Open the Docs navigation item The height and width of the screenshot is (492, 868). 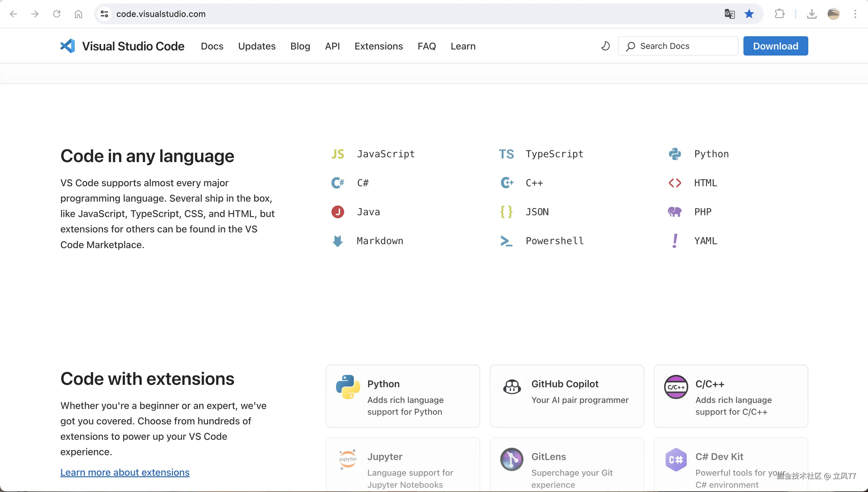[x=212, y=46]
